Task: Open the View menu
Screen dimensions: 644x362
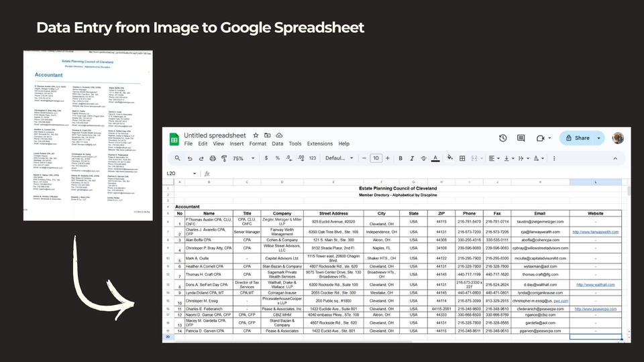Action: (219, 143)
